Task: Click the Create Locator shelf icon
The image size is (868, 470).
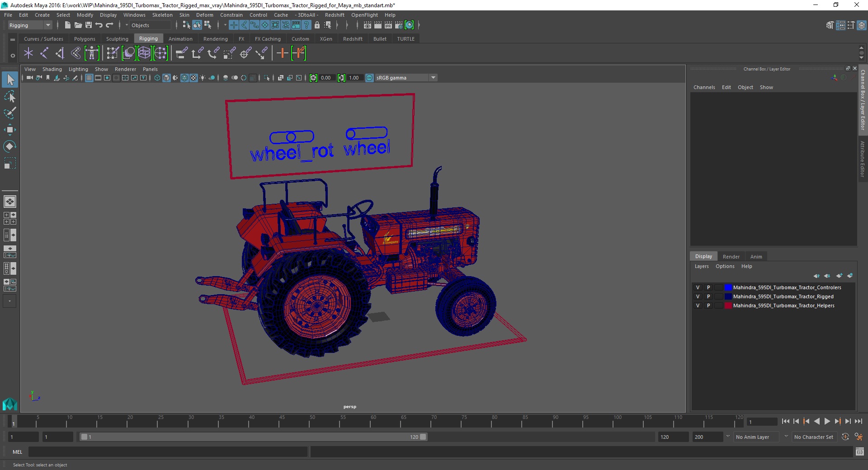Action: click(28, 53)
